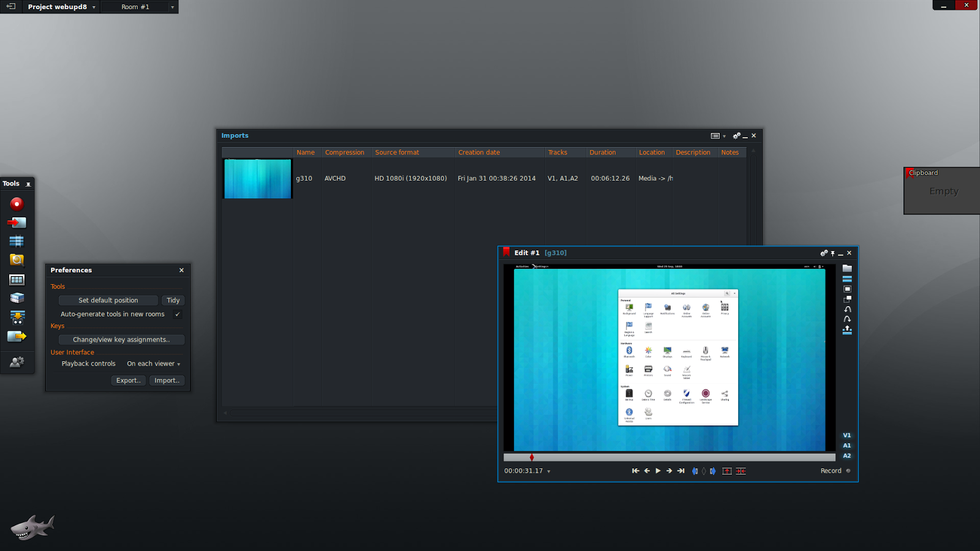
Task: Open the Bins viewer tool
Action: pyautogui.click(x=17, y=279)
